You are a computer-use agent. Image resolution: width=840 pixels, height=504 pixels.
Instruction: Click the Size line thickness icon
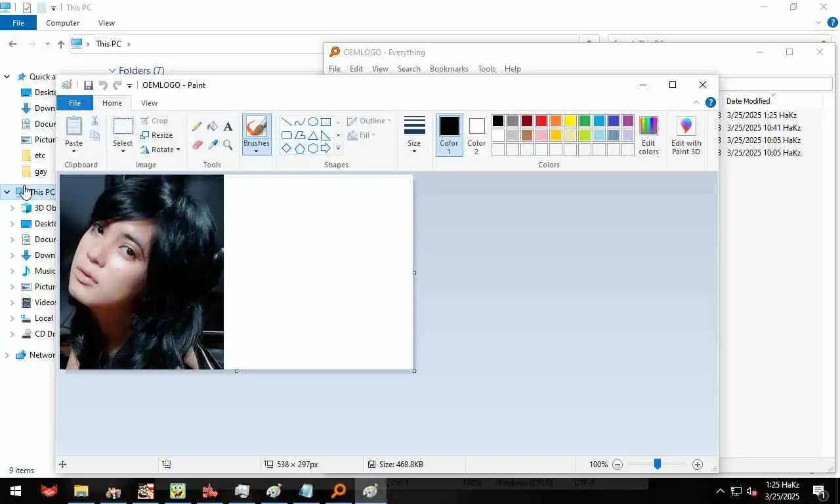point(414,126)
